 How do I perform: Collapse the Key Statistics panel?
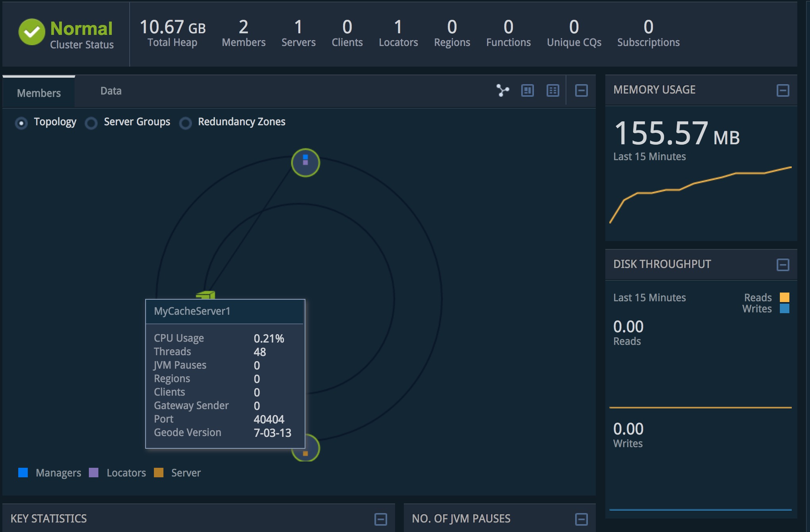pyautogui.click(x=380, y=519)
